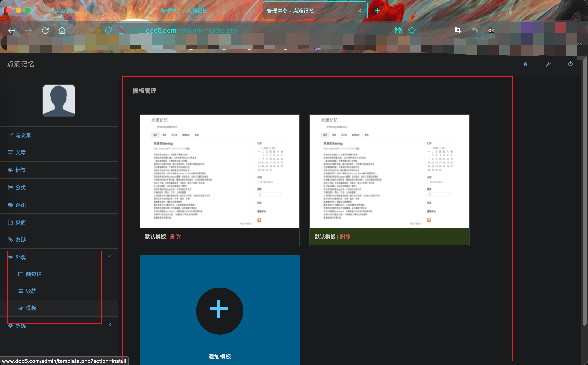The height and width of the screenshot is (365, 588).
Task: Click the 添加模板 plus tile
Action: (x=219, y=311)
